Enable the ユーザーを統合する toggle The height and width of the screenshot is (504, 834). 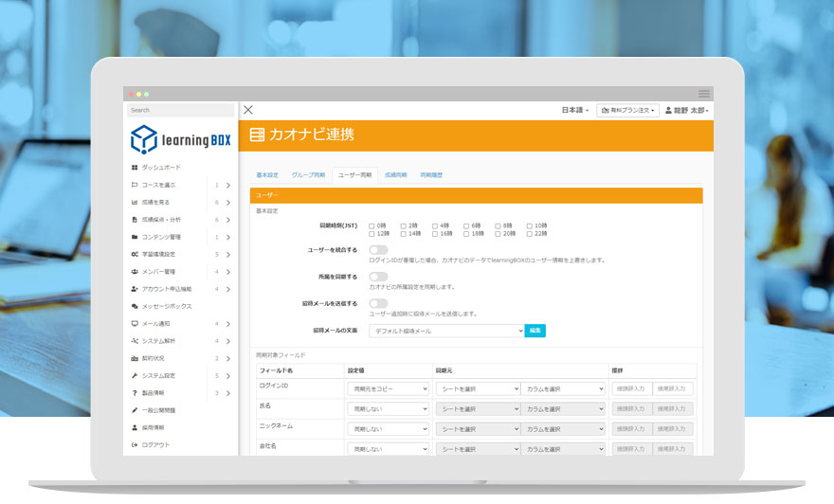[378, 250]
